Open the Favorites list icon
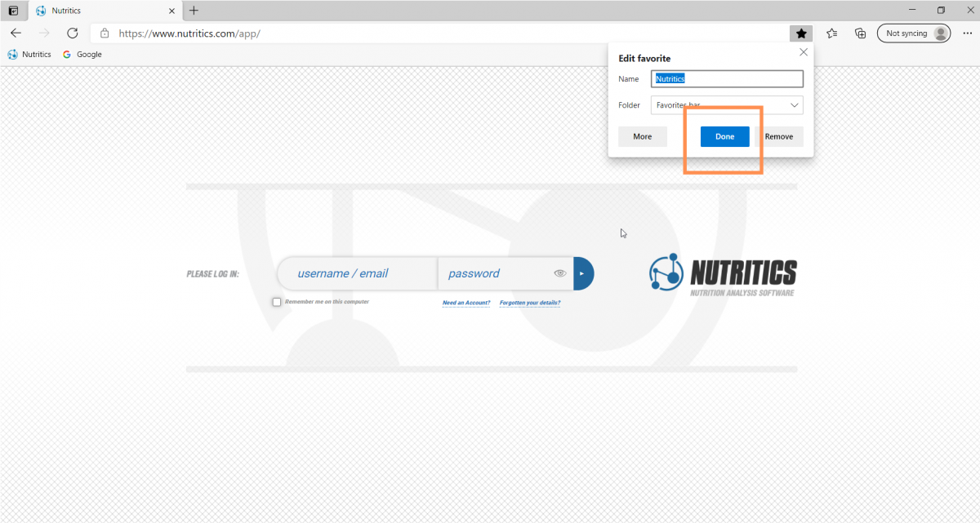Screen dimensions: 980x523 pos(831,33)
